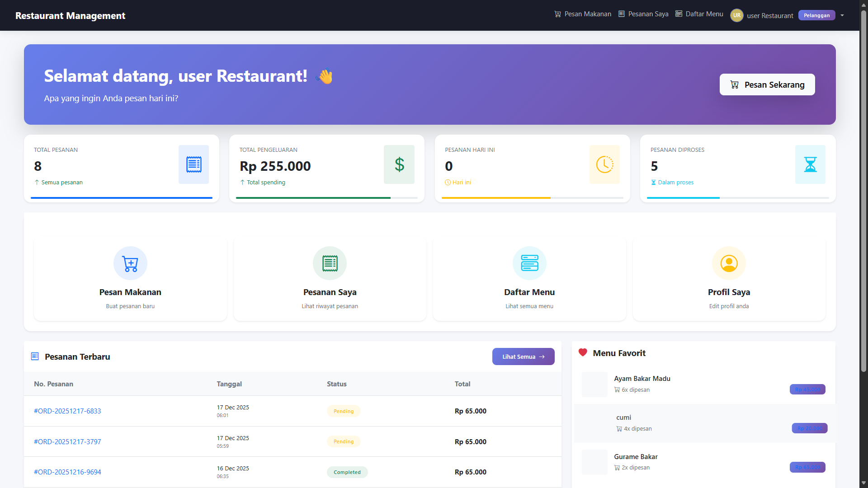Click the UR avatar in the top bar

coord(736,15)
